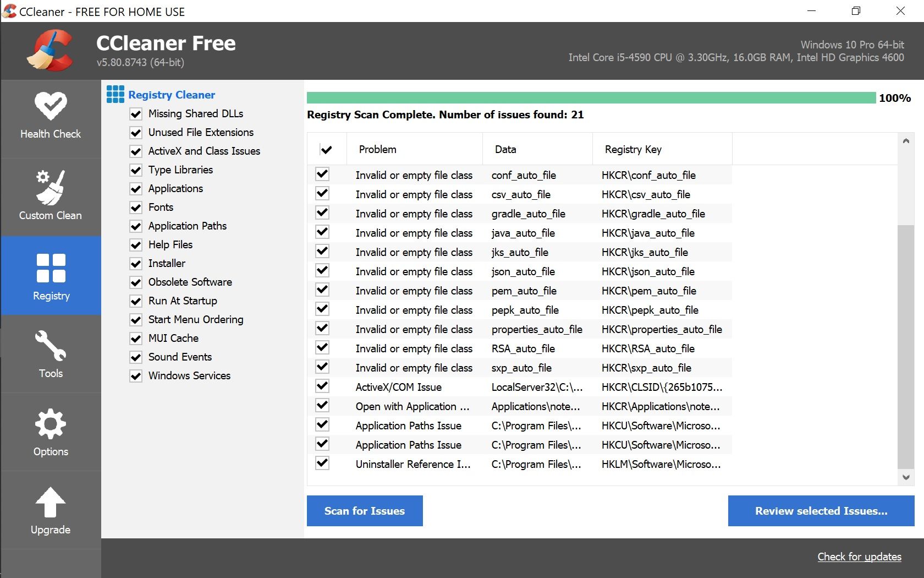Select csv_auto_file data cell
Screen dimensions: 924x578
(521, 194)
